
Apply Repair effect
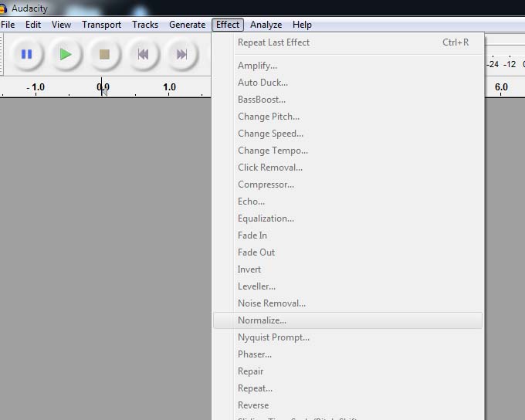click(x=348, y=371)
